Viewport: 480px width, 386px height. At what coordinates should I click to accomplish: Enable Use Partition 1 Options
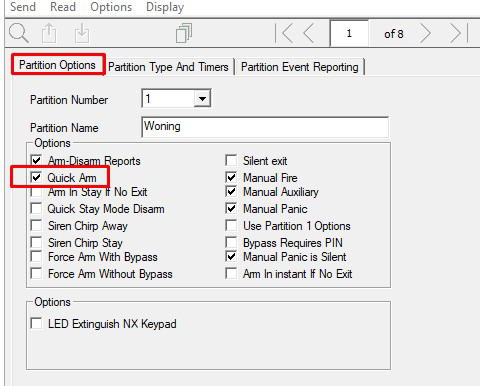tap(231, 225)
